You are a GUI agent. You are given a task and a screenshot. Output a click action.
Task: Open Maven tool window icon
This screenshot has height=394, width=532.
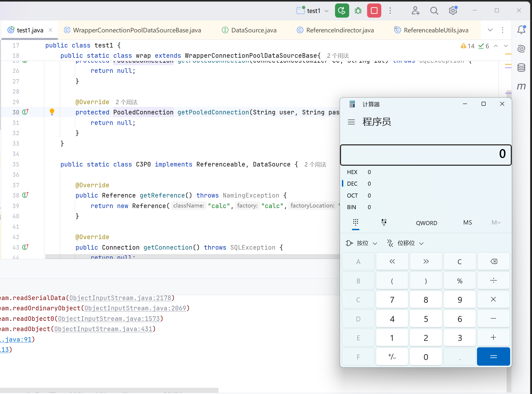[521, 86]
